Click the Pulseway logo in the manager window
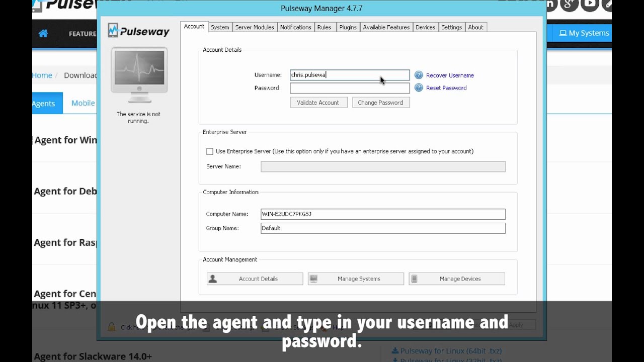The height and width of the screenshot is (362, 644). coord(138,31)
